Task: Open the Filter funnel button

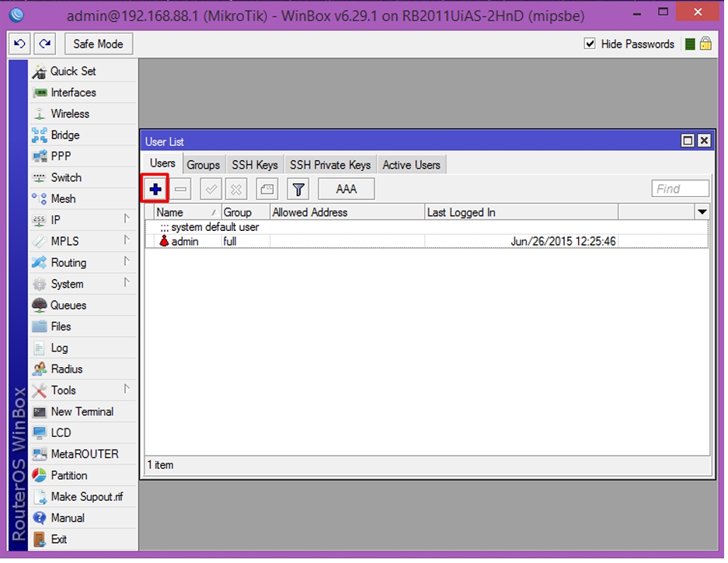Action: click(x=298, y=189)
